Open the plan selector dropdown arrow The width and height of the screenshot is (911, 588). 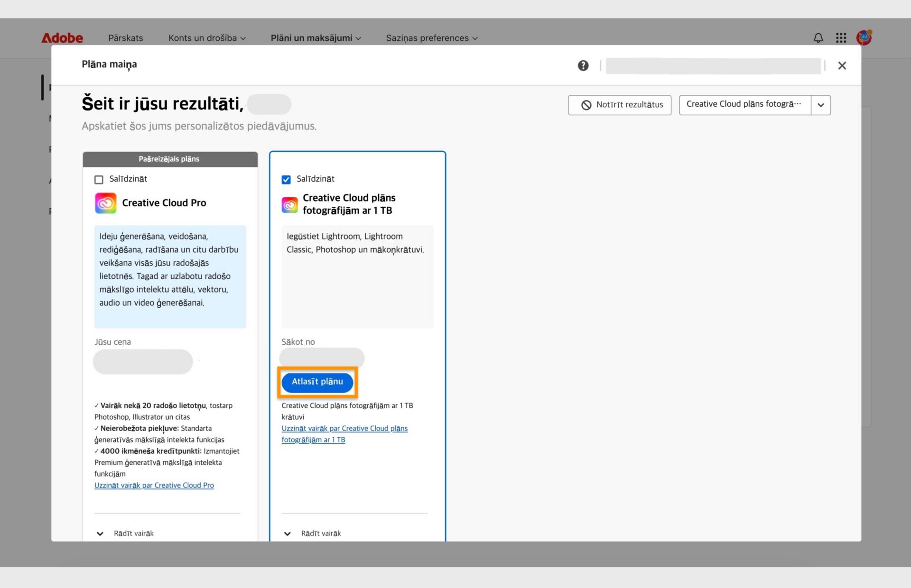pos(820,105)
